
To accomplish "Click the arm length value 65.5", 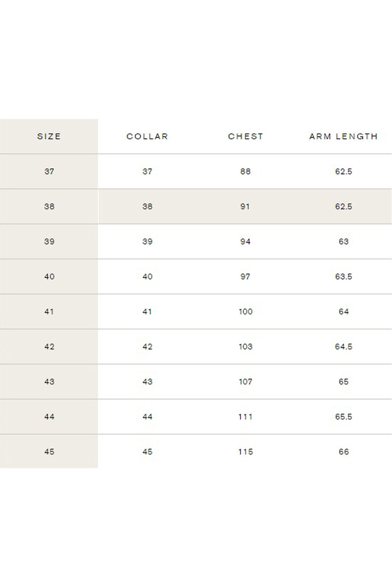I will [x=344, y=417].
